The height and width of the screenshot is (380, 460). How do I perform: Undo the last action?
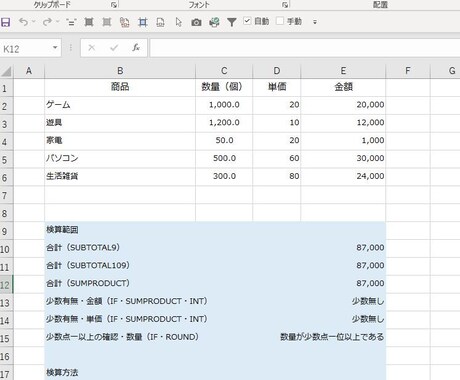23,22
